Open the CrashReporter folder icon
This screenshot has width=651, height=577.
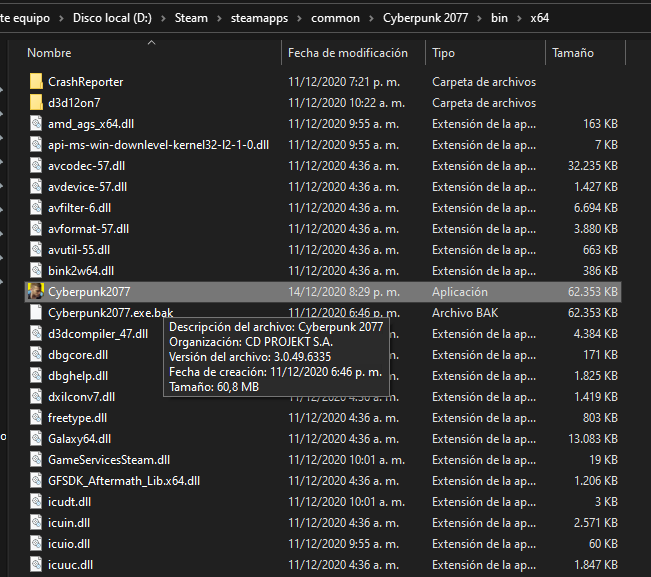click(x=36, y=82)
